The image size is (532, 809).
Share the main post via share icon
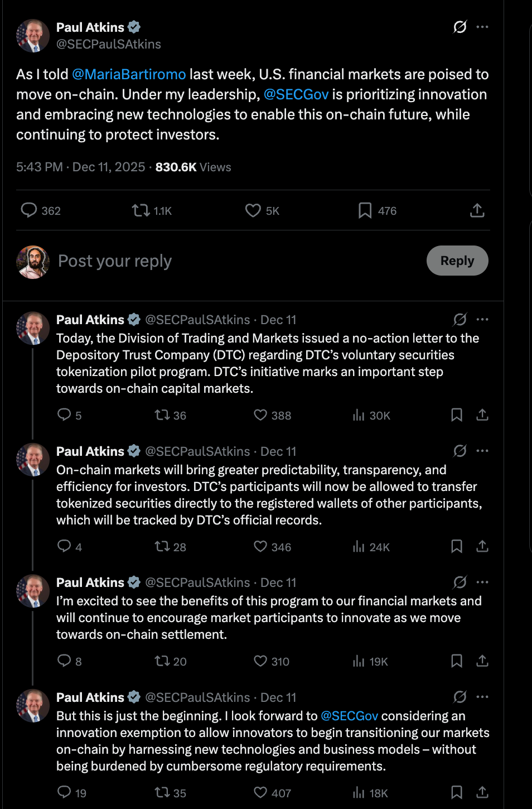click(477, 210)
